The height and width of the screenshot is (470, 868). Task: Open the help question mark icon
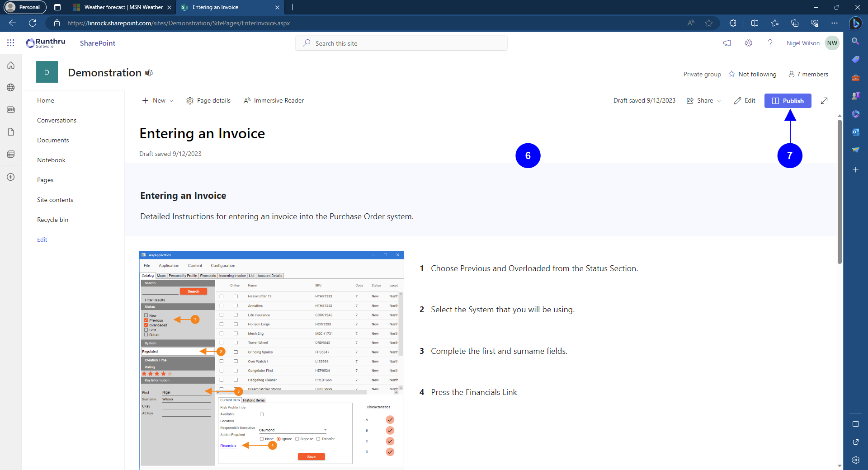[770, 43]
